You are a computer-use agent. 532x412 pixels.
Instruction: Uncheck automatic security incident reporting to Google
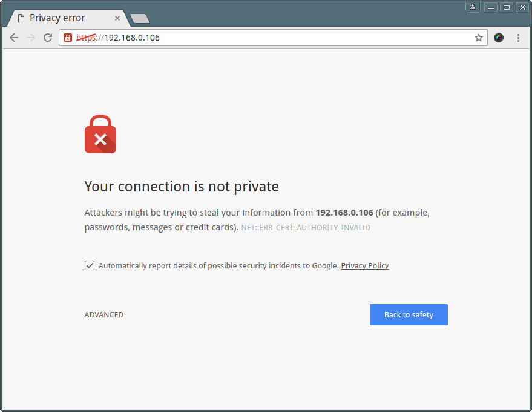click(x=90, y=265)
